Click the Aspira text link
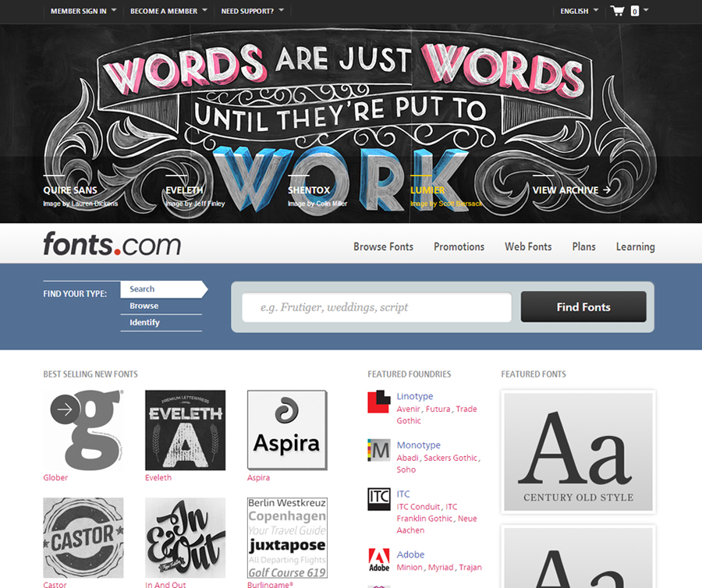 point(258,477)
